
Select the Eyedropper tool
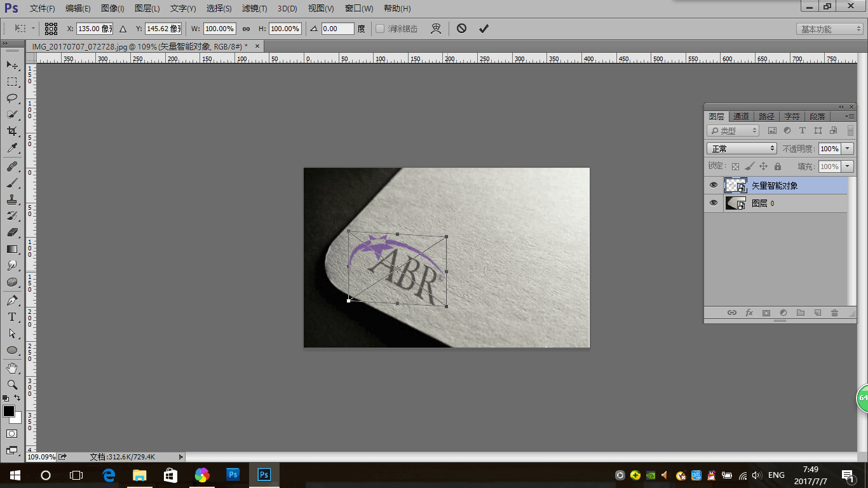[12, 148]
